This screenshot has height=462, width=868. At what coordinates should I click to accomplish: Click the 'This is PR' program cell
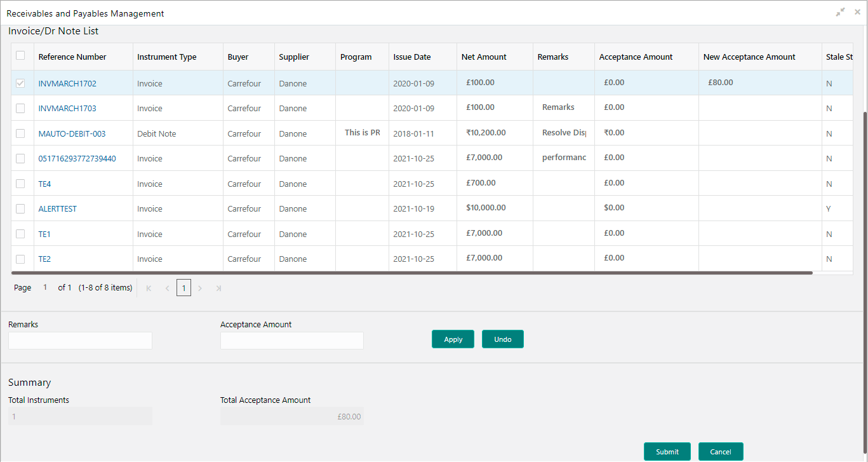(363, 133)
